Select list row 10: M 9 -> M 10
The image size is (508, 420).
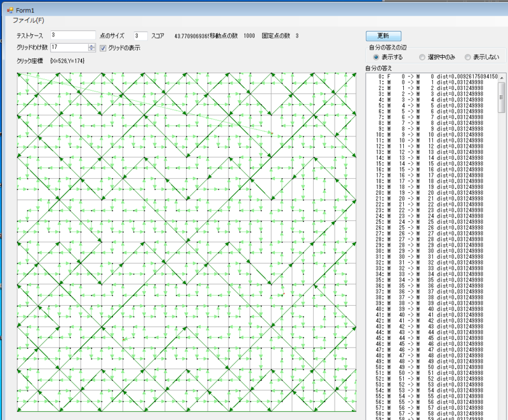tap(432, 135)
